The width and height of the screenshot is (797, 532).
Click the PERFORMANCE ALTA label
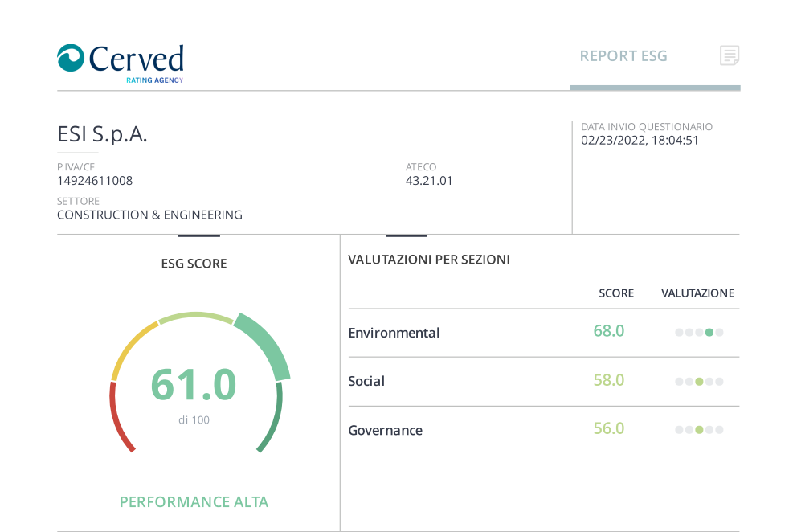(x=194, y=502)
